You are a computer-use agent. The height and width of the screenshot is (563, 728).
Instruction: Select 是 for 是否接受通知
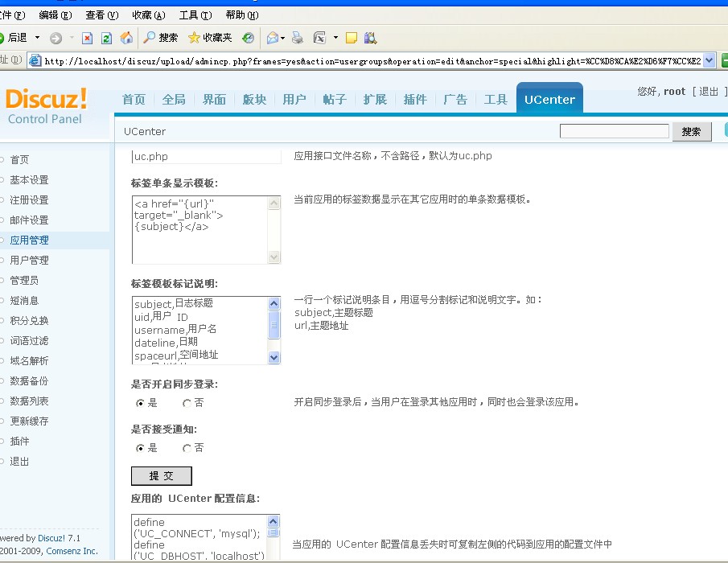click(x=140, y=448)
